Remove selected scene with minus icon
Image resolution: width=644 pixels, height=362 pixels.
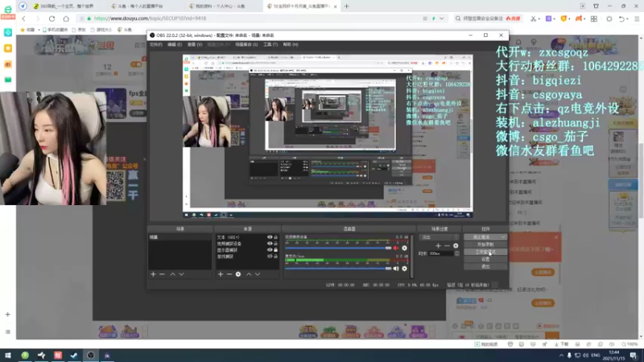[162, 274]
